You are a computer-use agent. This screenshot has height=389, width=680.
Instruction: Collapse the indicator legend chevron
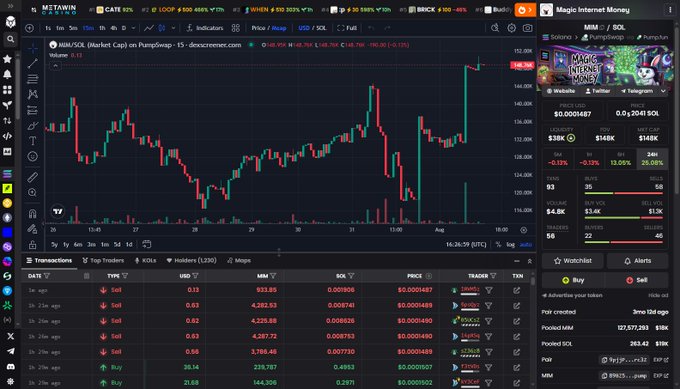point(56,66)
